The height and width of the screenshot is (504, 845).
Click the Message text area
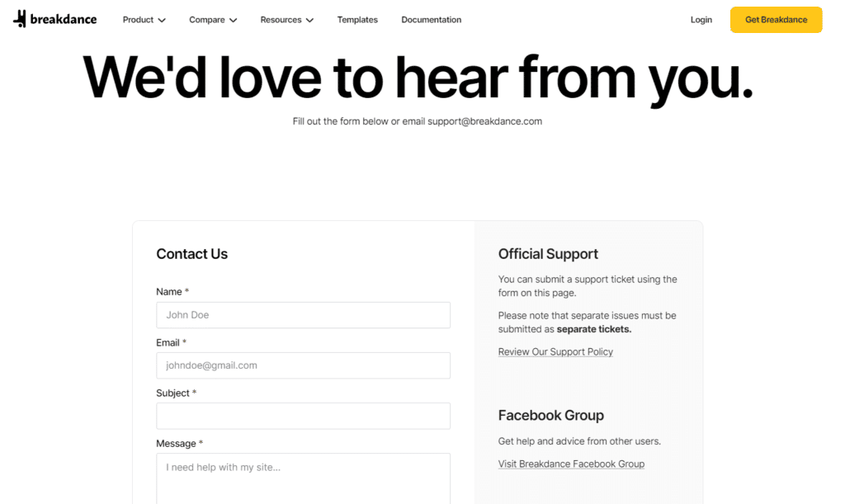point(303,478)
